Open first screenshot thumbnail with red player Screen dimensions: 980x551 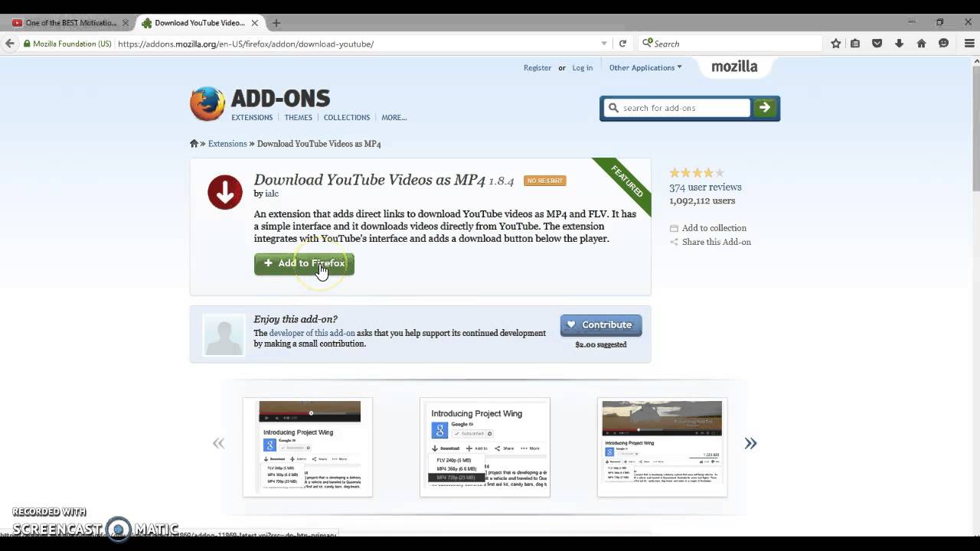click(x=308, y=447)
